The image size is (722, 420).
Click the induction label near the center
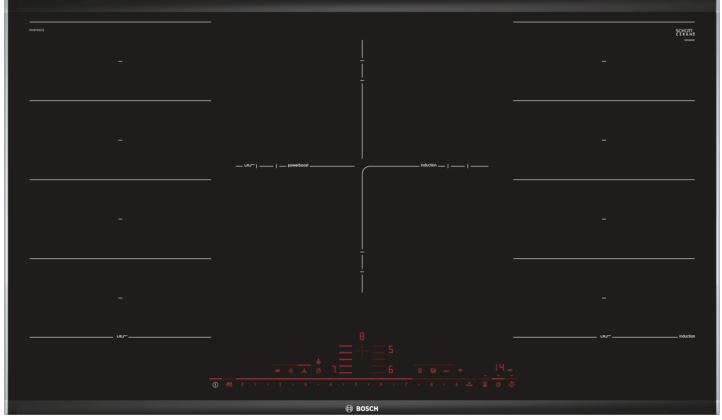point(432,165)
